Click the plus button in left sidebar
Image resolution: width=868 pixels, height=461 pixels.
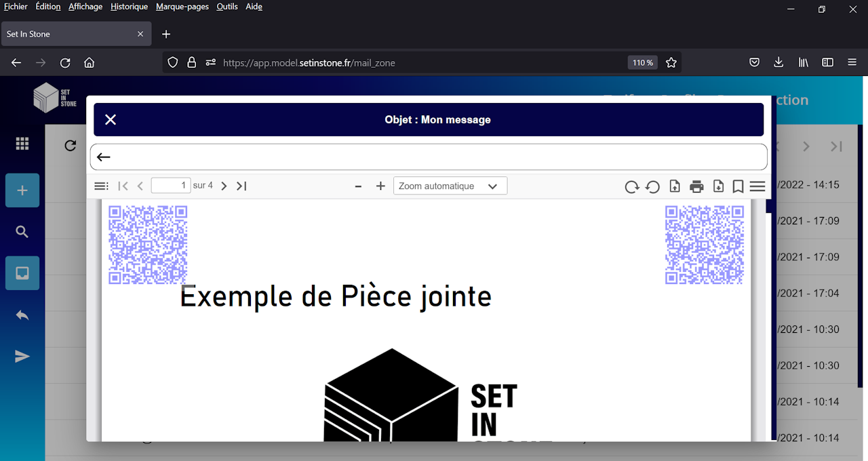(x=22, y=191)
